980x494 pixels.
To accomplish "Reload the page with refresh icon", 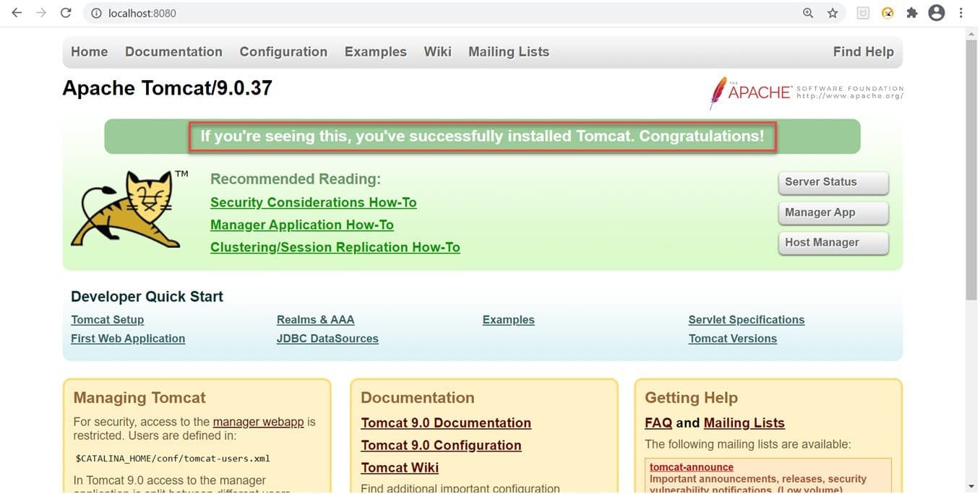I will tap(66, 13).
